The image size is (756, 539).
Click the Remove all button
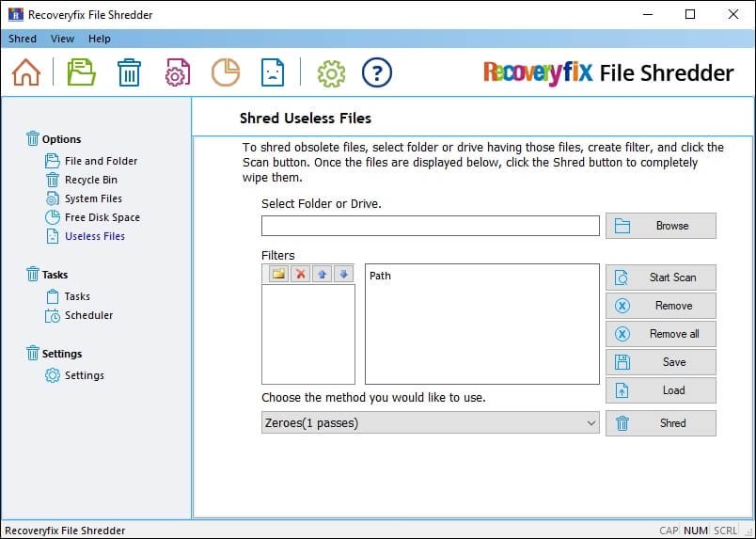660,334
